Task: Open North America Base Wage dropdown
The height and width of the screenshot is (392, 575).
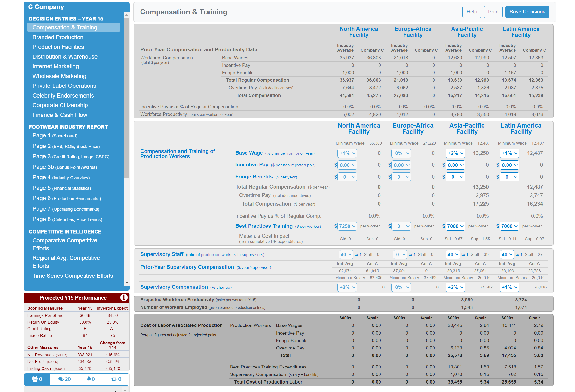Action: tap(347, 153)
